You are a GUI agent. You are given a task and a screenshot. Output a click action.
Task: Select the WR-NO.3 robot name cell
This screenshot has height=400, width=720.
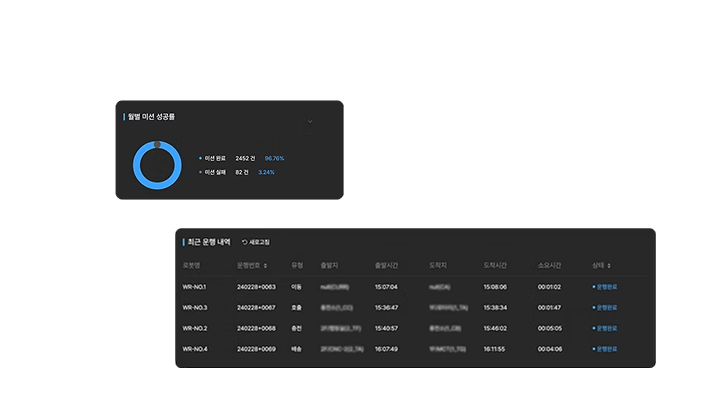(194, 308)
